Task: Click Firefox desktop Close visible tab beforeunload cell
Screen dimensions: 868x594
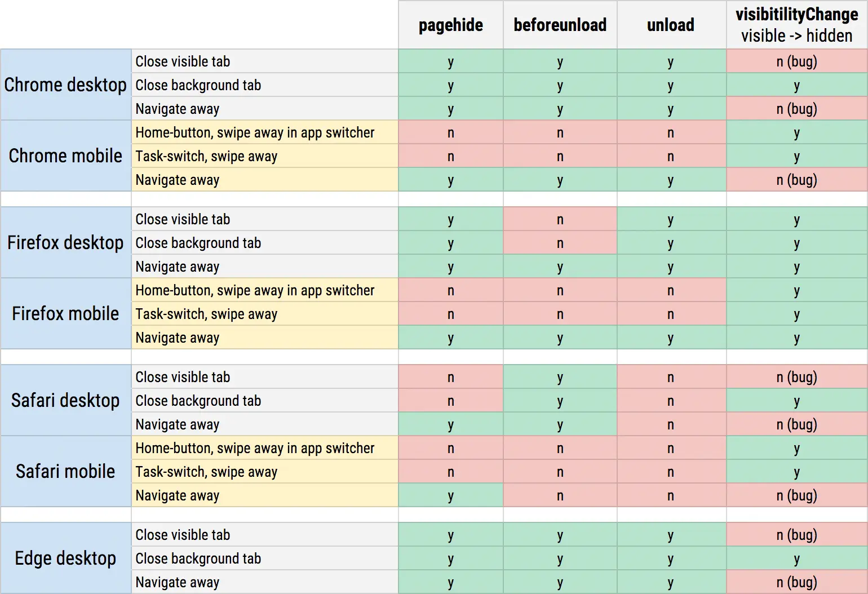Action: [560, 219]
